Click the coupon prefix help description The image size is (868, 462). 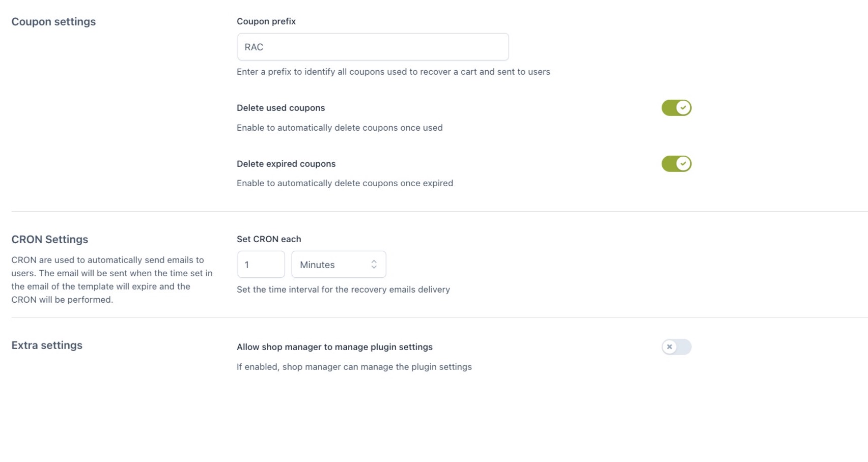(x=393, y=72)
